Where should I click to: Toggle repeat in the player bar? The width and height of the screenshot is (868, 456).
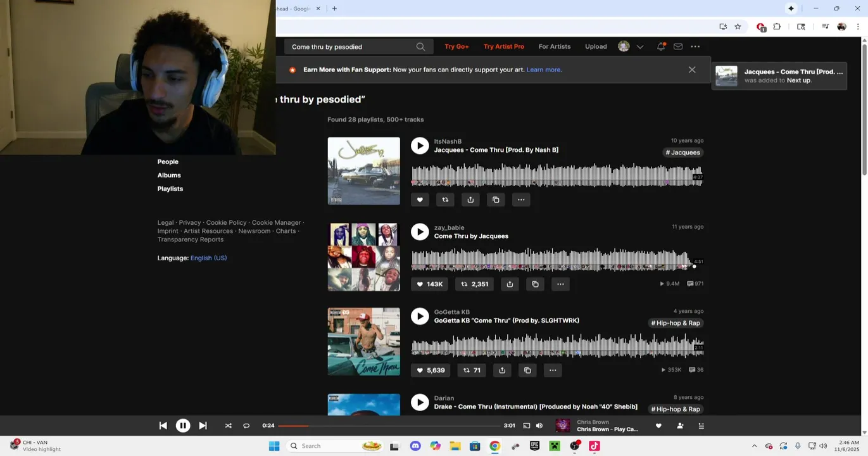pyautogui.click(x=246, y=426)
